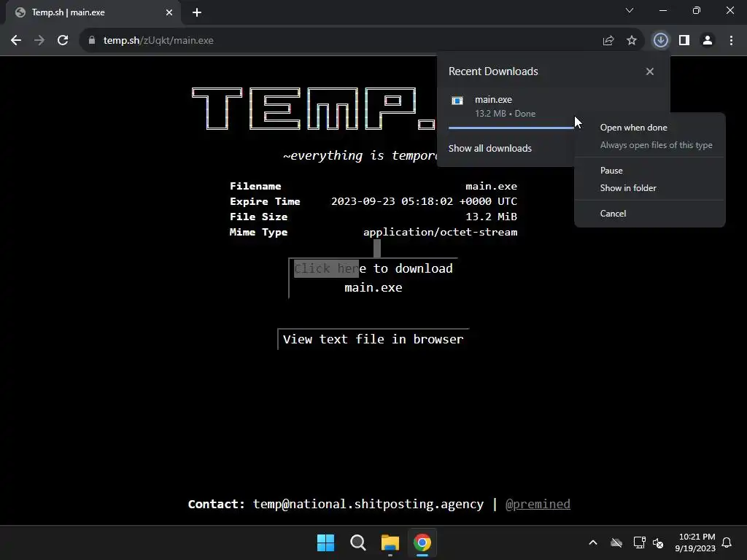
Task: Click the contact email address text
Action: [368, 504]
